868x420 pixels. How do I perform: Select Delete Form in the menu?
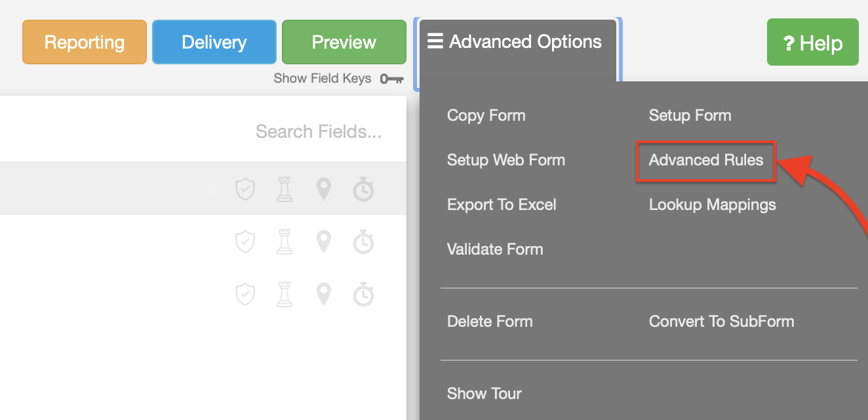click(x=490, y=322)
